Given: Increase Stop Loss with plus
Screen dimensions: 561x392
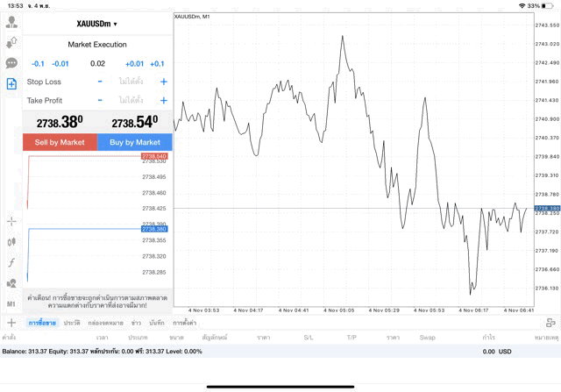Looking at the screenshot, I should 163,82.
